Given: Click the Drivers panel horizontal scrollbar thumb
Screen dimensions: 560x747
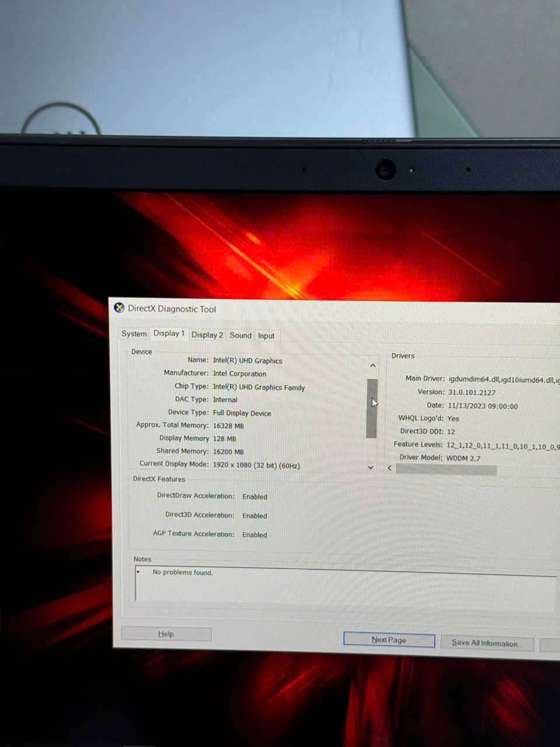Looking at the screenshot, I should point(446,469).
